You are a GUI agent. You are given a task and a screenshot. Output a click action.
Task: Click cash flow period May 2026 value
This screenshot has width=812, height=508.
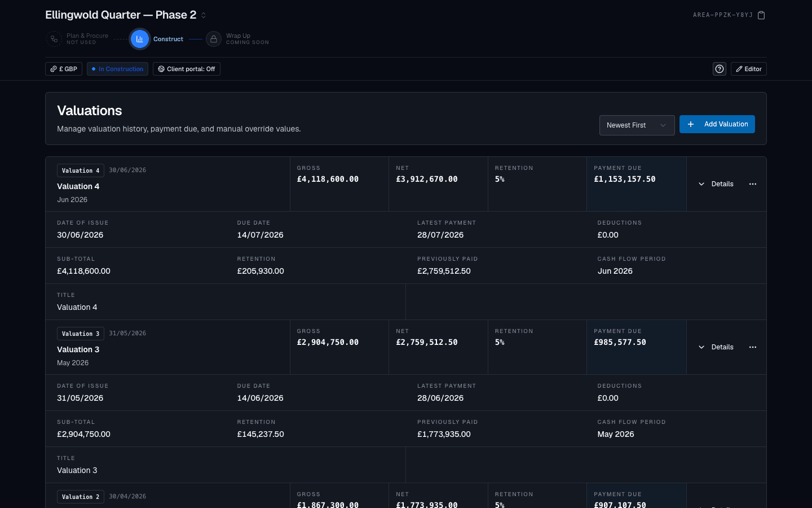point(616,434)
